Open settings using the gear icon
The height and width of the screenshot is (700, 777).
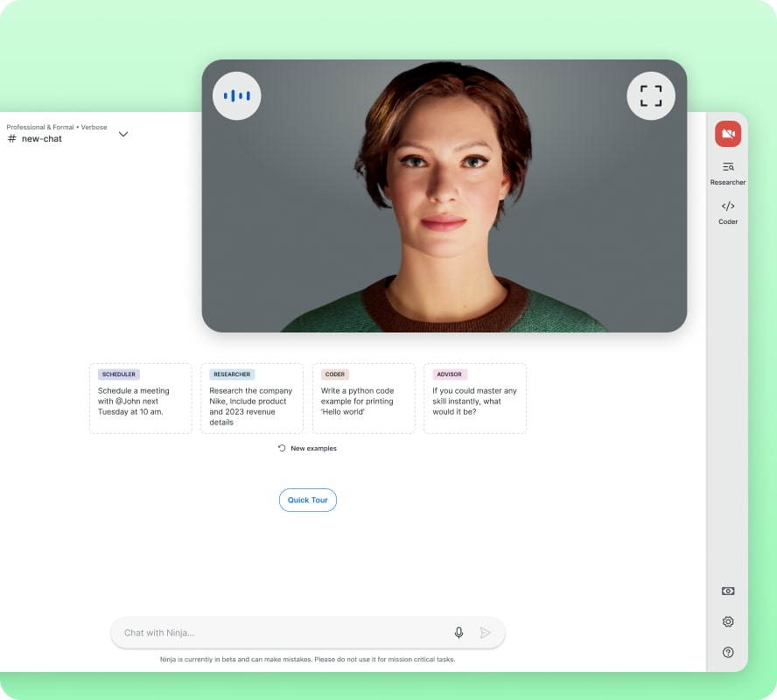click(728, 621)
